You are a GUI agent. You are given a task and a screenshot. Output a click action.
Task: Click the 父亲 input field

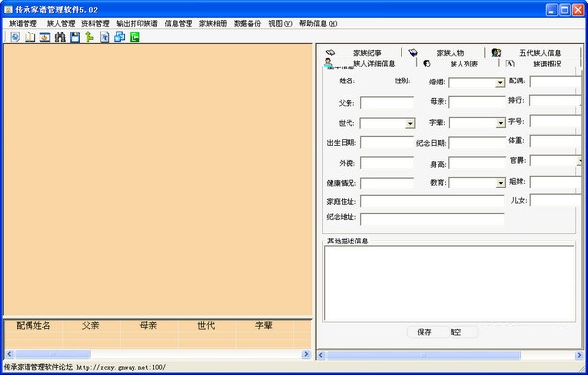point(387,103)
